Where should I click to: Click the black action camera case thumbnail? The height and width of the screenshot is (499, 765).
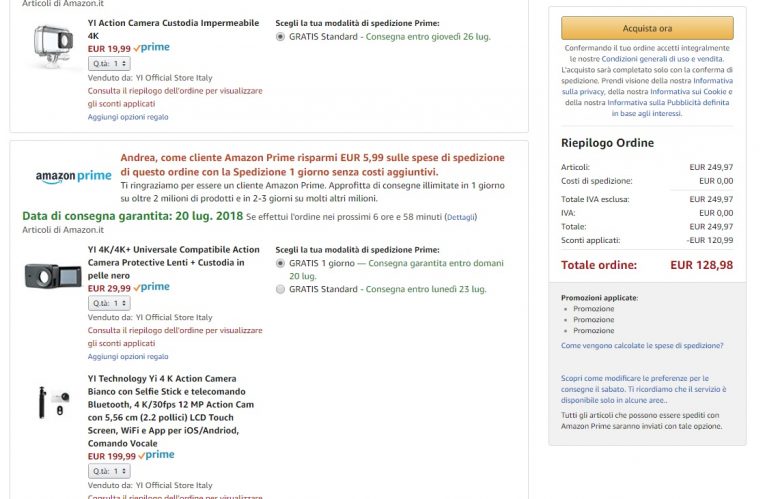pyautogui.click(x=53, y=275)
